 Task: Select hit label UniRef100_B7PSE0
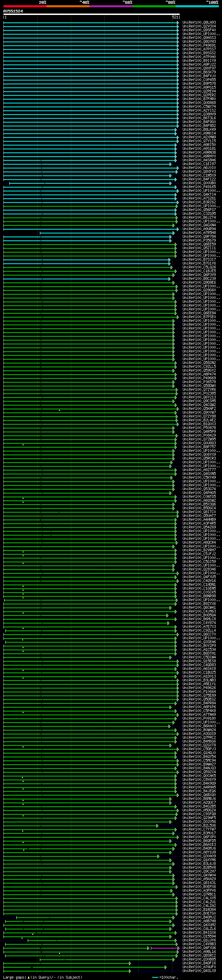click(199, 317)
